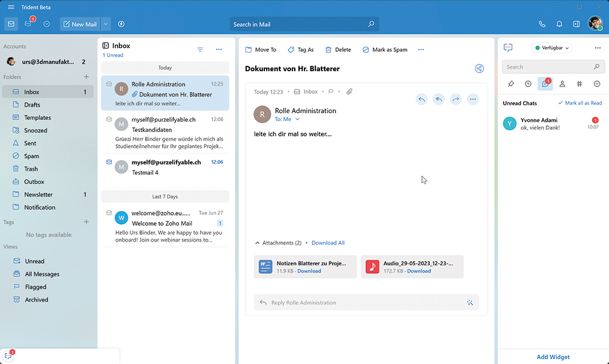Image resolution: width=609 pixels, height=364 pixels.
Task: Open the Chat module icon in top bar
Action: point(29,23)
